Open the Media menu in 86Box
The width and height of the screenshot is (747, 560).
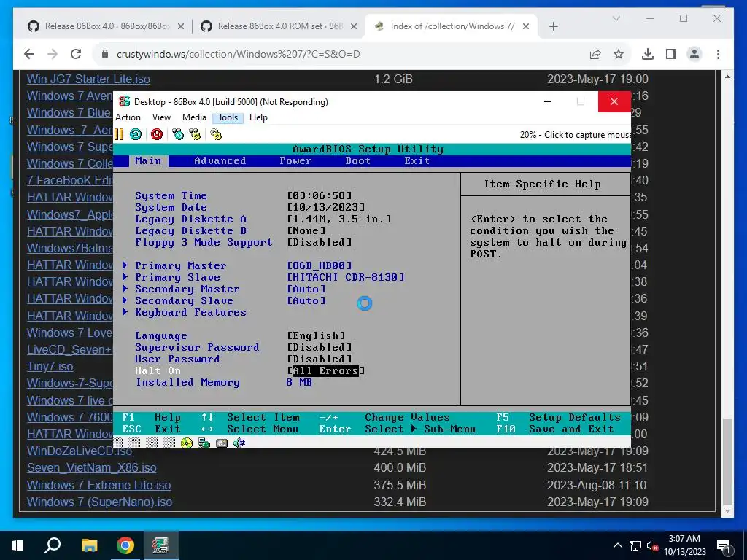coord(194,117)
